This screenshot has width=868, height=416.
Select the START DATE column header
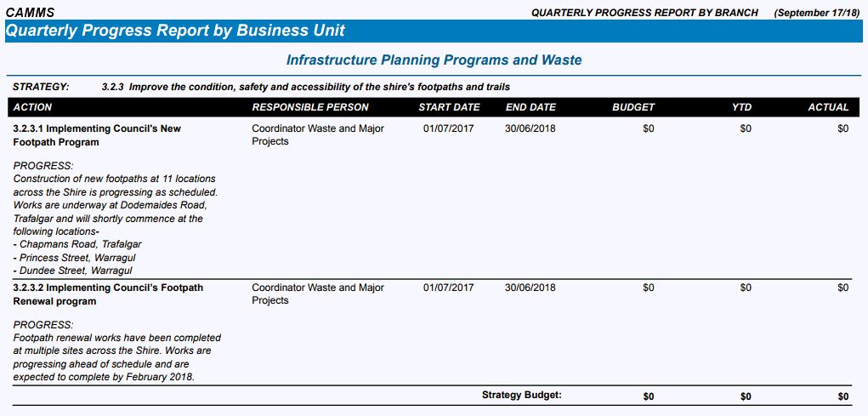pos(449,107)
